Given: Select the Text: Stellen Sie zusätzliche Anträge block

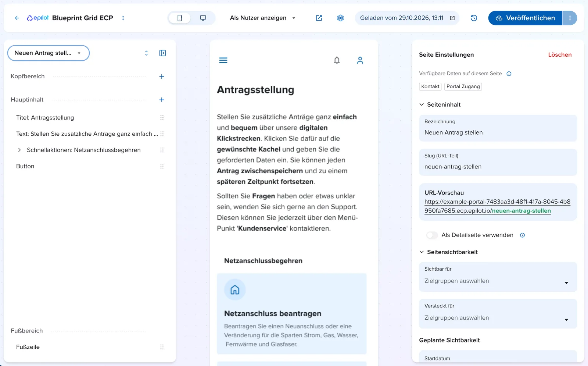Looking at the screenshot, I should (x=87, y=134).
